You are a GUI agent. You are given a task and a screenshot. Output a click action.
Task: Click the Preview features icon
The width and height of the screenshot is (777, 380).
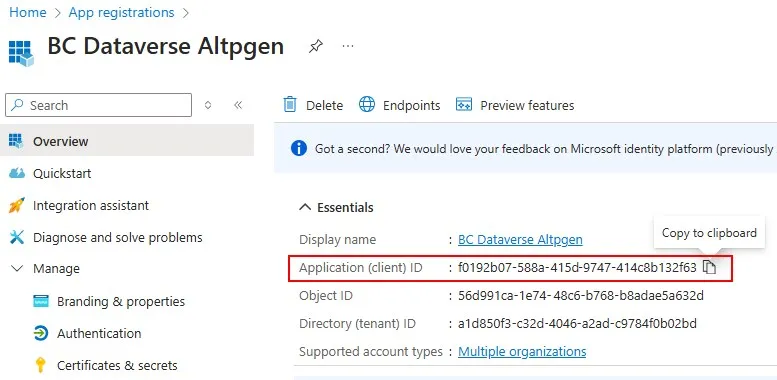tap(464, 105)
